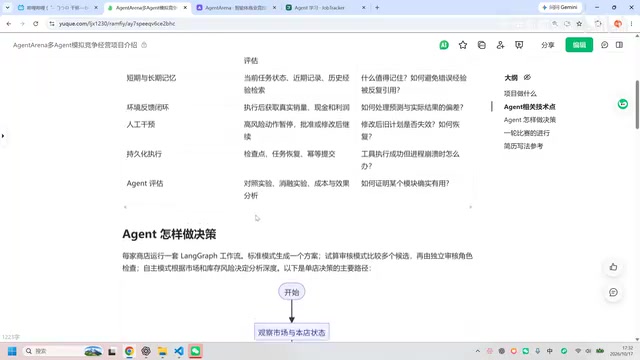Click the 短期与长期记忆 table cell

151,78
